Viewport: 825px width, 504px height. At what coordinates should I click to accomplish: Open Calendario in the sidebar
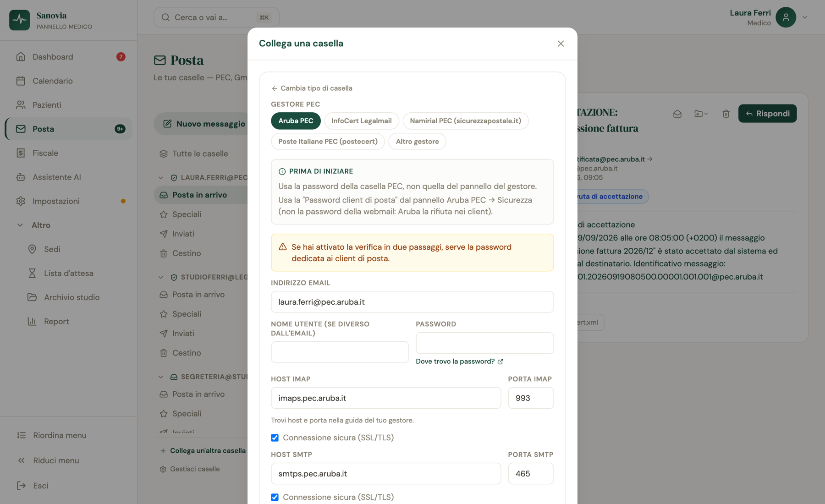pyautogui.click(x=69, y=81)
